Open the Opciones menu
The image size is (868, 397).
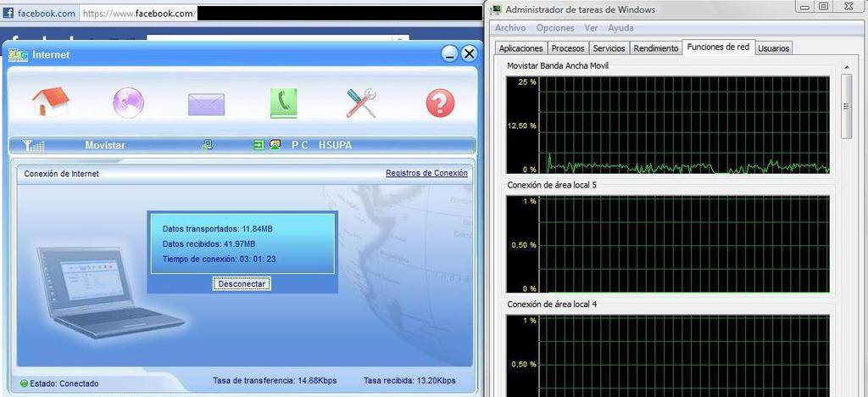coord(555,28)
